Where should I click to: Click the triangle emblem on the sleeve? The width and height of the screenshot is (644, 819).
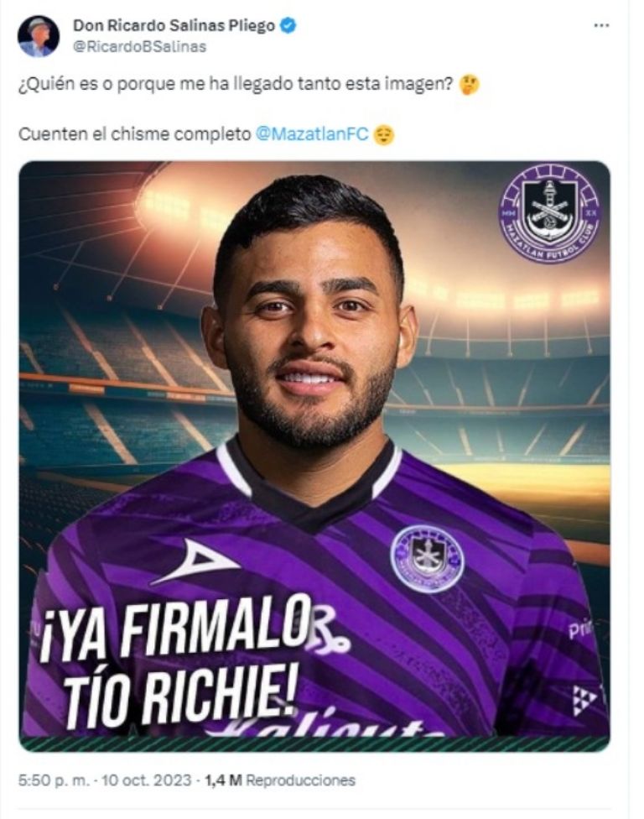pos(584,700)
